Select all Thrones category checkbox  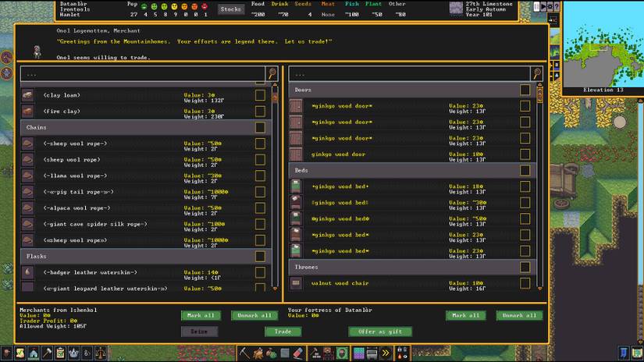click(x=525, y=267)
